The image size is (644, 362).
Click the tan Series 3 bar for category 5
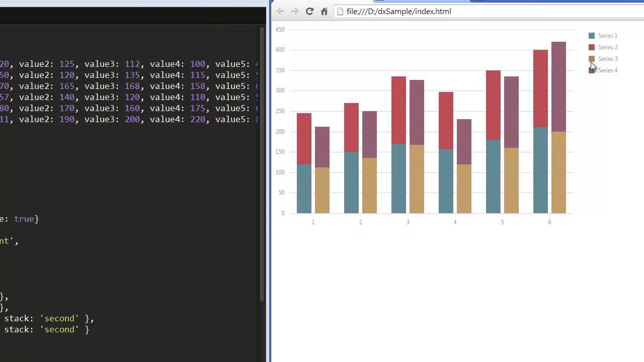click(x=511, y=180)
